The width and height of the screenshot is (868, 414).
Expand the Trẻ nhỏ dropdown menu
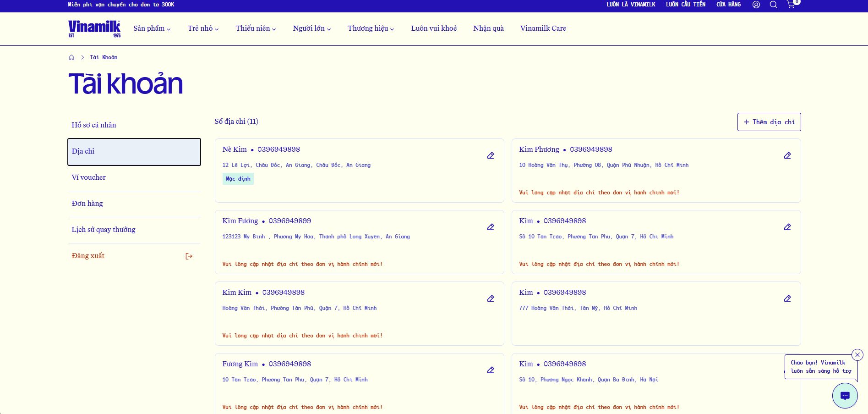(x=203, y=28)
